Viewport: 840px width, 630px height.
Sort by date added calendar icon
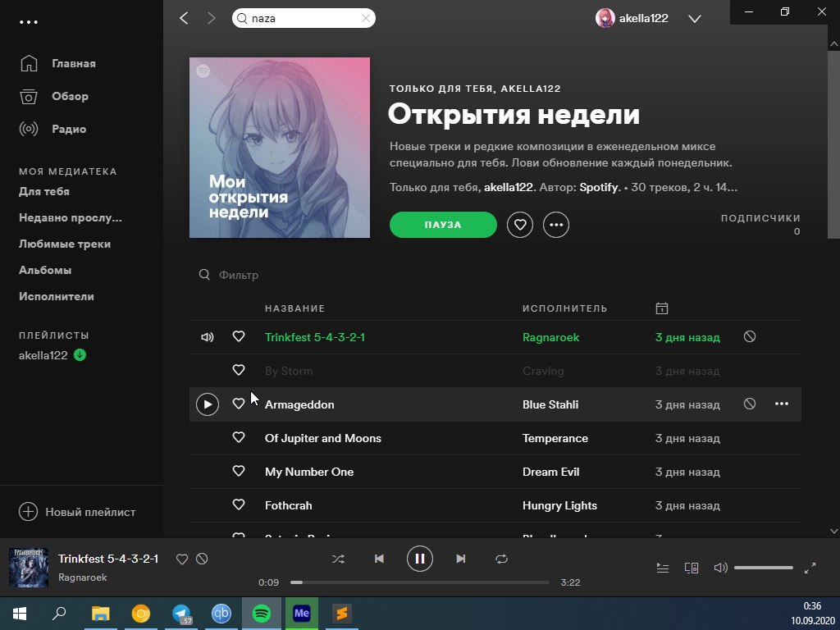point(662,308)
